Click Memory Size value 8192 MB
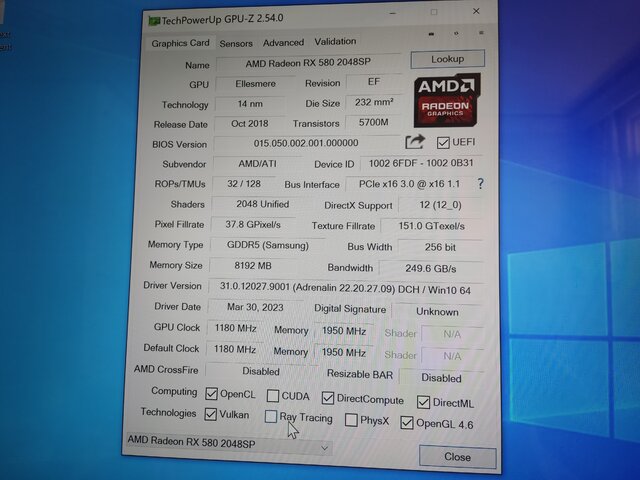Image resolution: width=640 pixels, height=480 pixels. click(253, 266)
